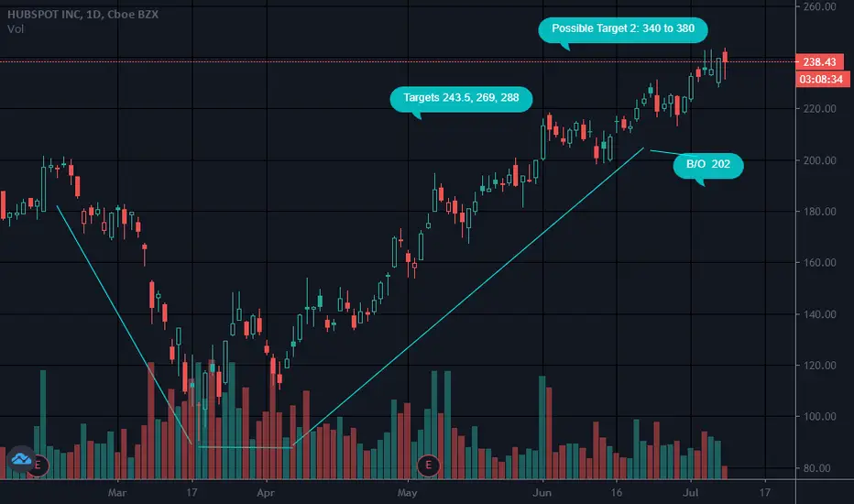The height and width of the screenshot is (504, 854).
Task: Click the HUBSPOT INC symbol title
Action: (x=44, y=15)
